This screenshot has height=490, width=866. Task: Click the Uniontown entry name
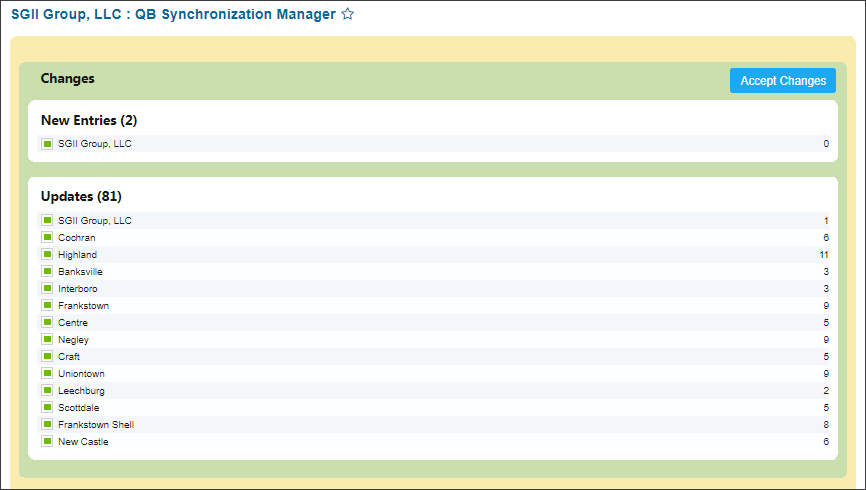coord(81,373)
